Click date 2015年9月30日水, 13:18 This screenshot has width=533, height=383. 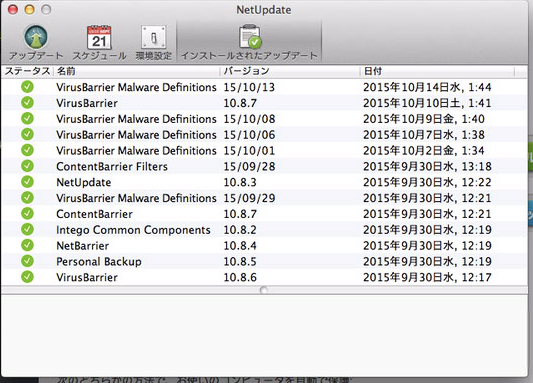(427, 167)
